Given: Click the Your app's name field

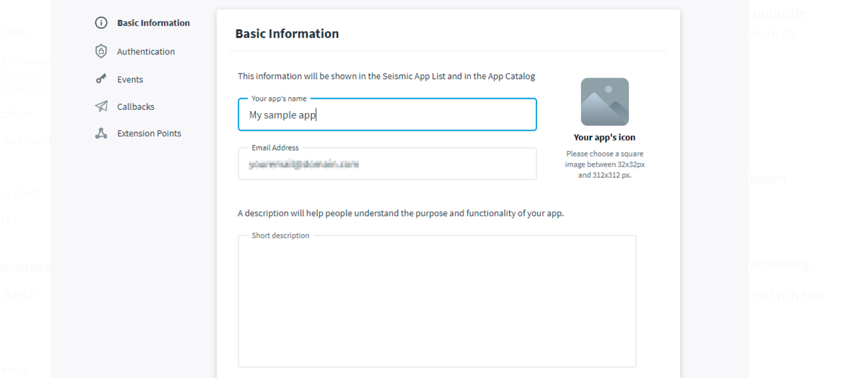Looking at the screenshot, I should click(x=387, y=114).
